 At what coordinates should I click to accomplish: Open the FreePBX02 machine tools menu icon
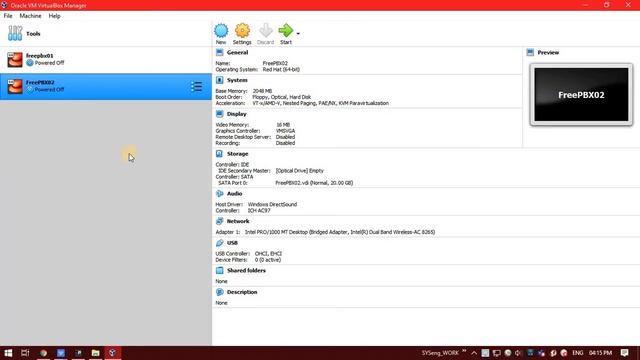click(196, 87)
